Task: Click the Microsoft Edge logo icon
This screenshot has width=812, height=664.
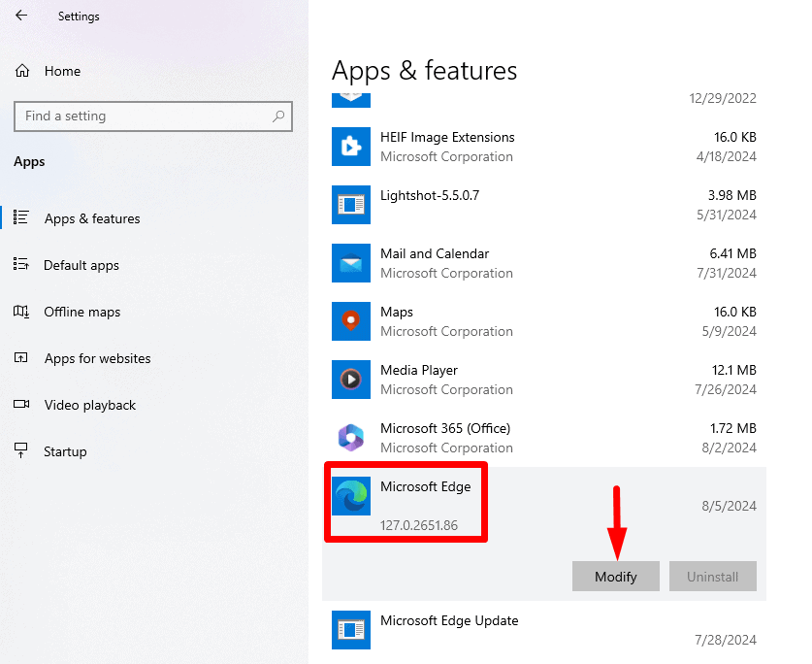Action: (x=351, y=496)
